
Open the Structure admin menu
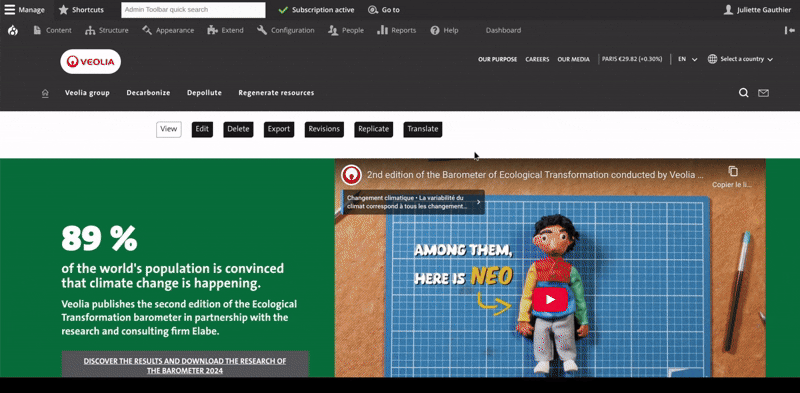pos(107,31)
